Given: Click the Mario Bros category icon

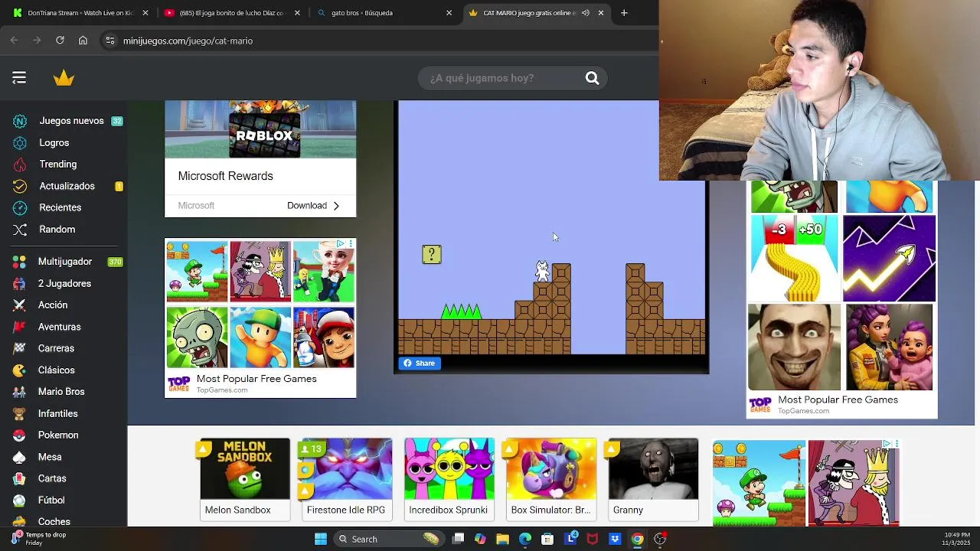Looking at the screenshot, I should (20, 392).
